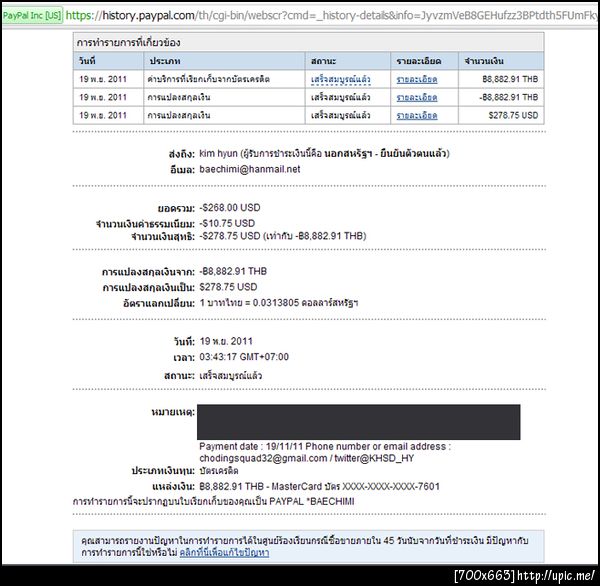The height and width of the screenshot is (586, 600).
Task: Open details link for credit card charge row
Action: pos(417,79)
